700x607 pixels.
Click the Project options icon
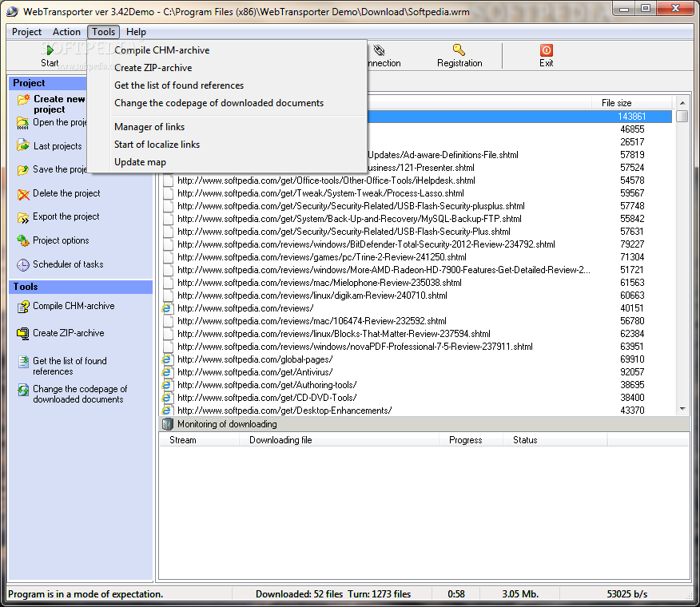coord(23,240)
